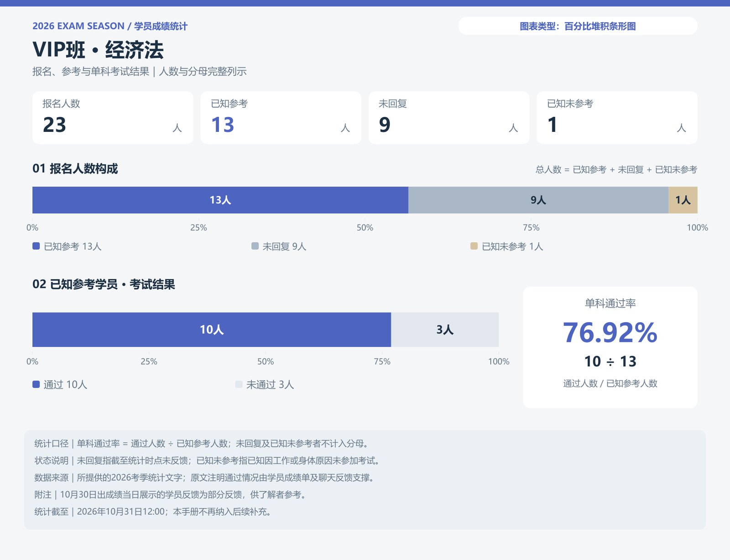Click the 10人 passed bar segment
Image resolution: width=730 pixels, height=560 pixels.
click(212, 330)
